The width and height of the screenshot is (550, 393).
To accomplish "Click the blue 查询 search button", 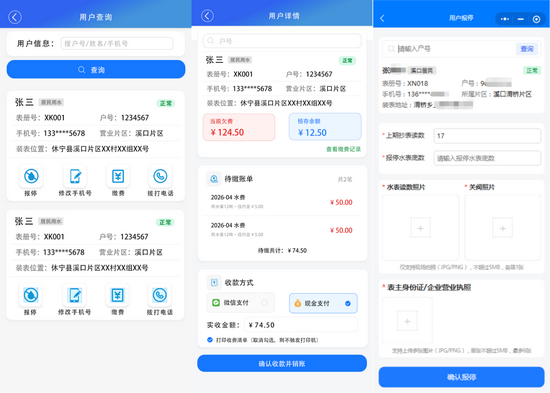I will tap(96, 69).
